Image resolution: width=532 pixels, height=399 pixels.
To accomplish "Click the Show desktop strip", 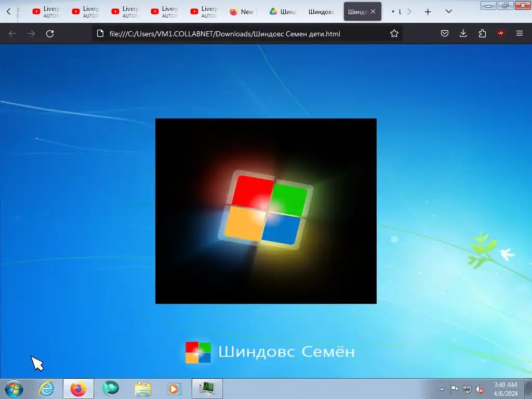I will [x=528, y=389].
